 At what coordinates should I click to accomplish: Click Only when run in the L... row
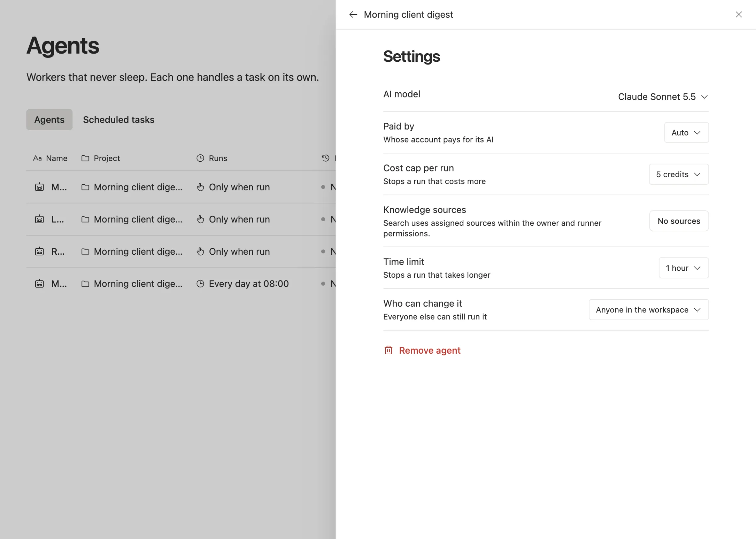coord(239,219)
